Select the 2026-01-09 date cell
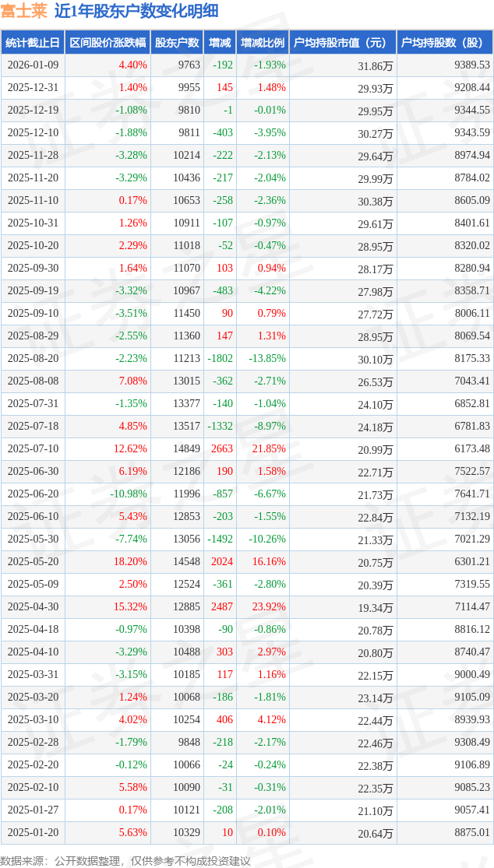494x868 pixels. click(33, 65)
